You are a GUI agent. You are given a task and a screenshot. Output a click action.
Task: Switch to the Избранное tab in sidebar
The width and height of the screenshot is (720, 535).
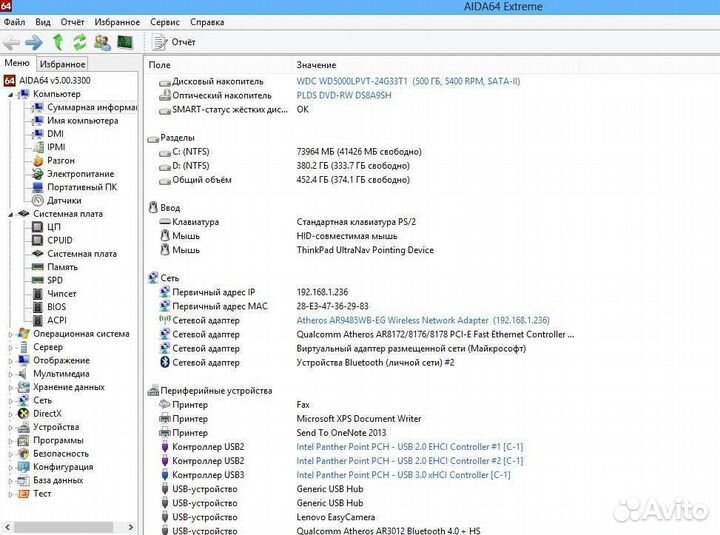click(x=62, y=64)
